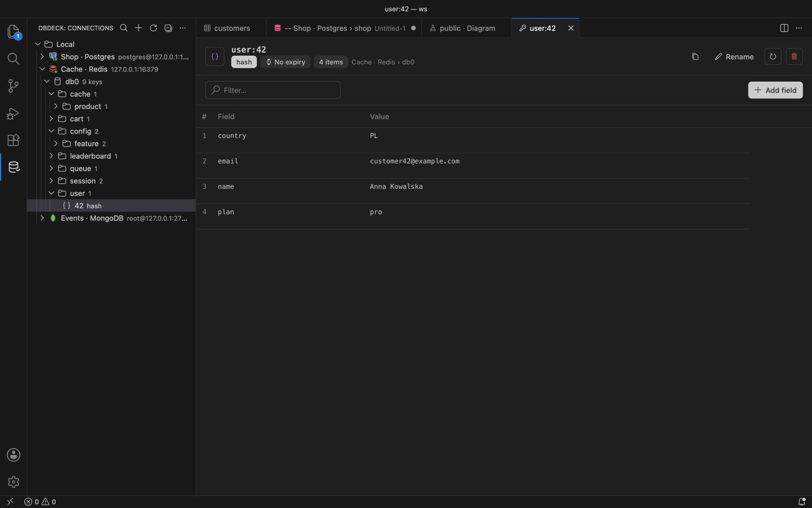Select the customer42@example.com value cell
The height and width of the screenshot is (508, 812).
pyautogui.click(x=414, y=161)
